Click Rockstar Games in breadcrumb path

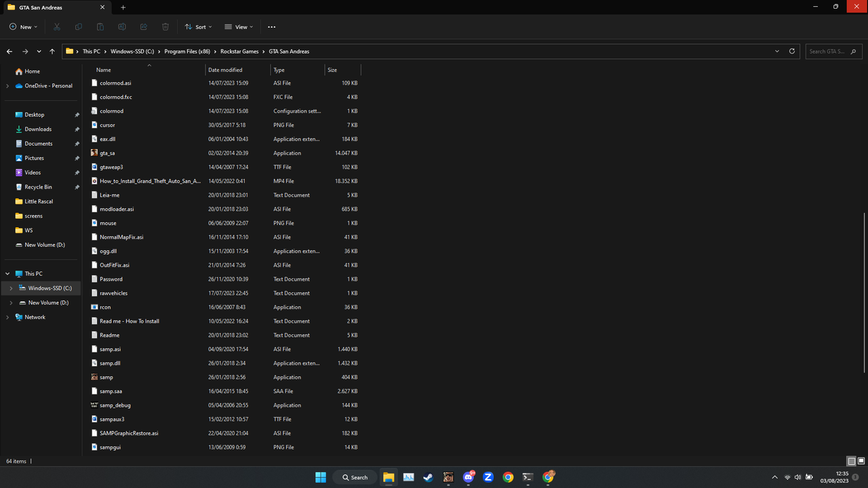coord(239,52)
